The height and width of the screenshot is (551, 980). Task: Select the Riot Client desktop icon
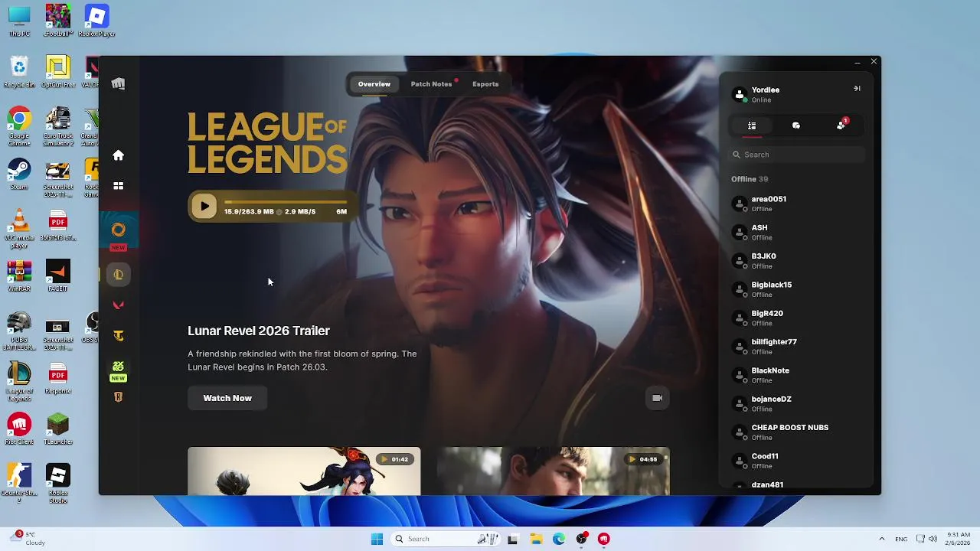[x=19, y=429]
